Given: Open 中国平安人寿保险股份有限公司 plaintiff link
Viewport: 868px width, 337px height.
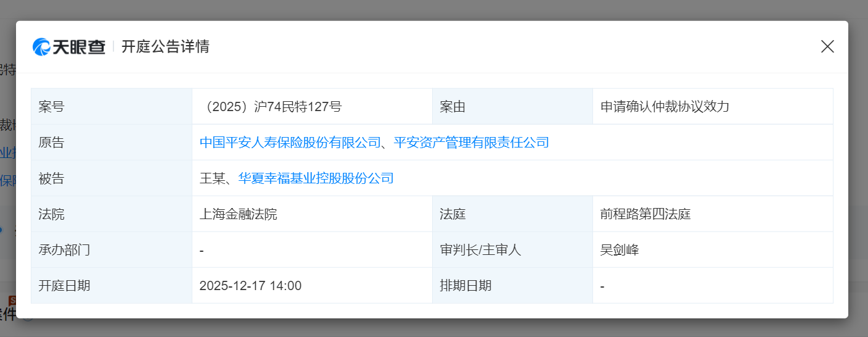Looking at the screenshot, I should coord(290,143).
